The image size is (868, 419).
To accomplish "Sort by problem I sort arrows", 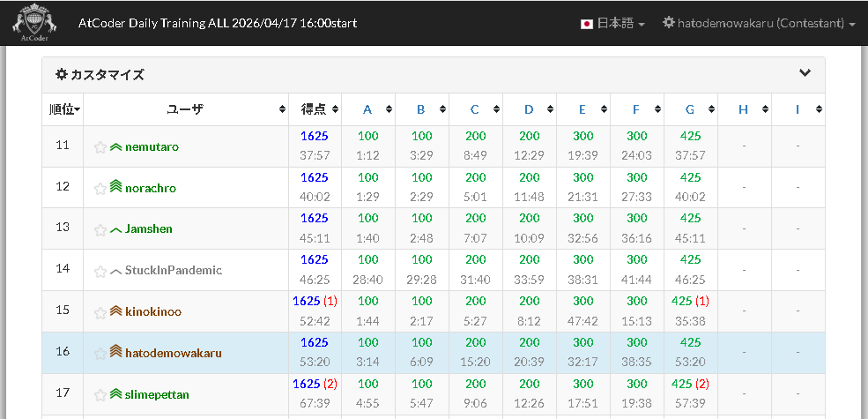I will click(819, 109).
